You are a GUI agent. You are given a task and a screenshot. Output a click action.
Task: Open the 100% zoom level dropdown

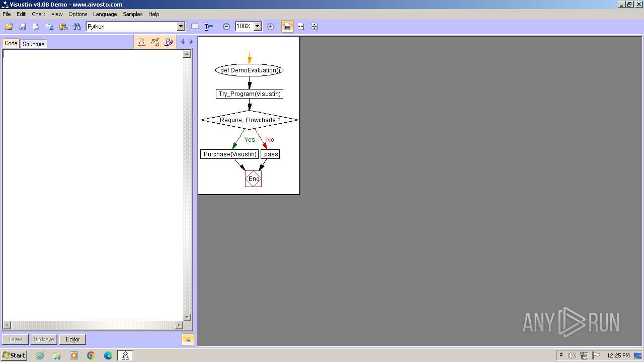point(258,26)
